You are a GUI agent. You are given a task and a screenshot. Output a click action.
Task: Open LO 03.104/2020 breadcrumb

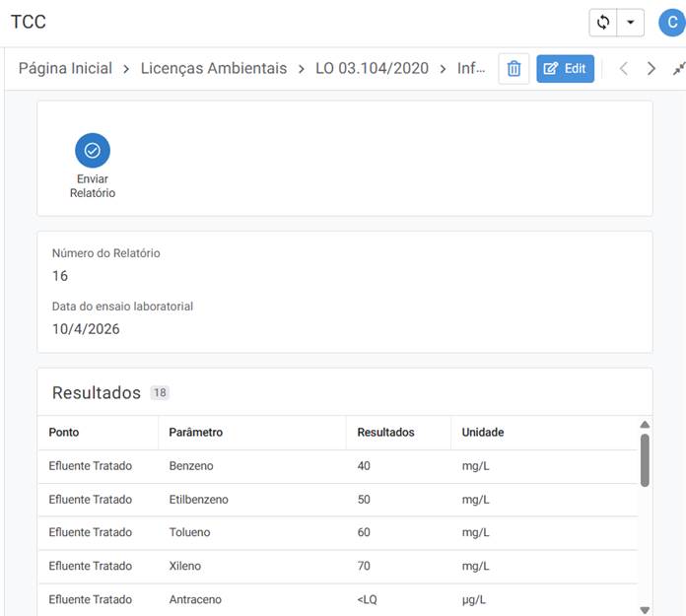[372, 68]
